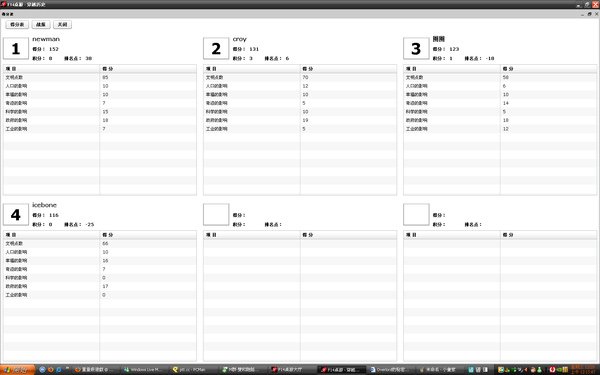Viewport: 600px width, 375px height.
Task: Open the Windows Start button
Action: [17, 370]
